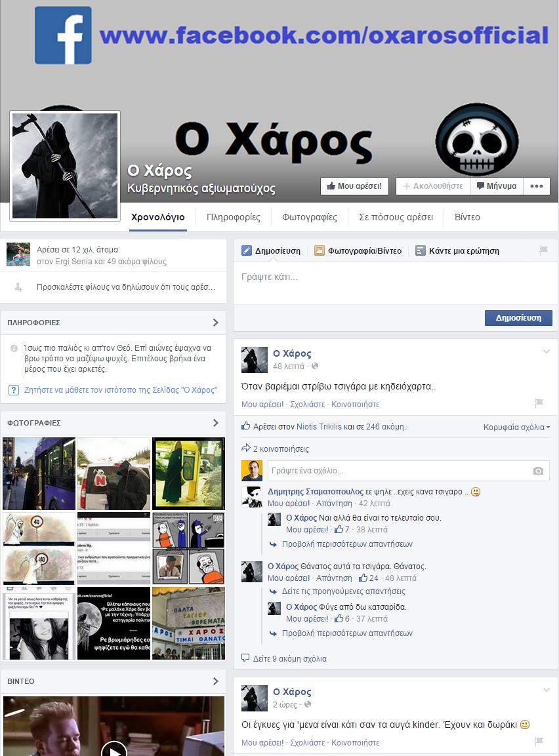The image size is (559, 756).
Task: Expand the ΠΛΗΡΟΦΟΡΙΕΣ section arrow
Action: pyautogui.click(x=216, y=323)
